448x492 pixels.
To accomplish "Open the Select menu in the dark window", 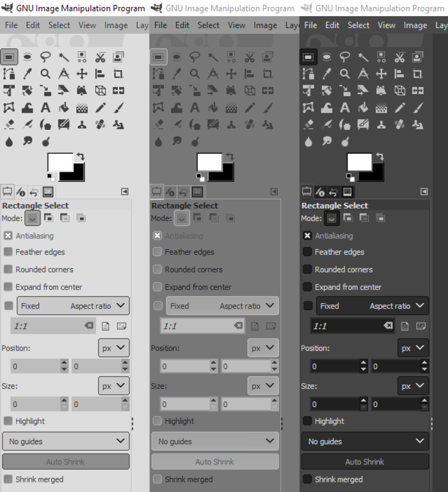I will click(x=358, y=26).
